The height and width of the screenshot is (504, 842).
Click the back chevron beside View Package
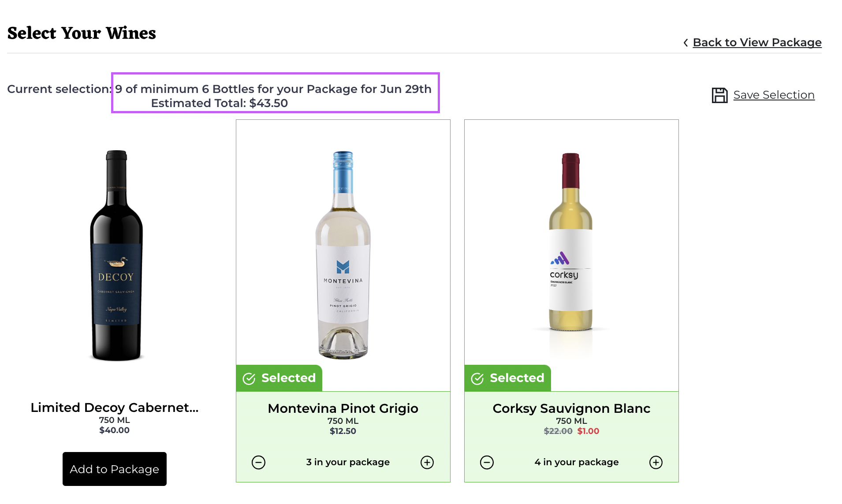point(686,43)
